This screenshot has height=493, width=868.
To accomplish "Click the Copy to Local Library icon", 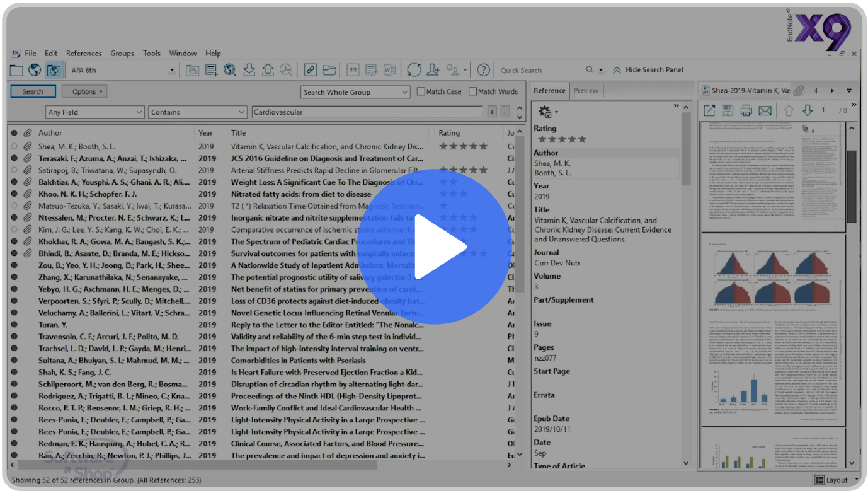I will coord(192,70).
